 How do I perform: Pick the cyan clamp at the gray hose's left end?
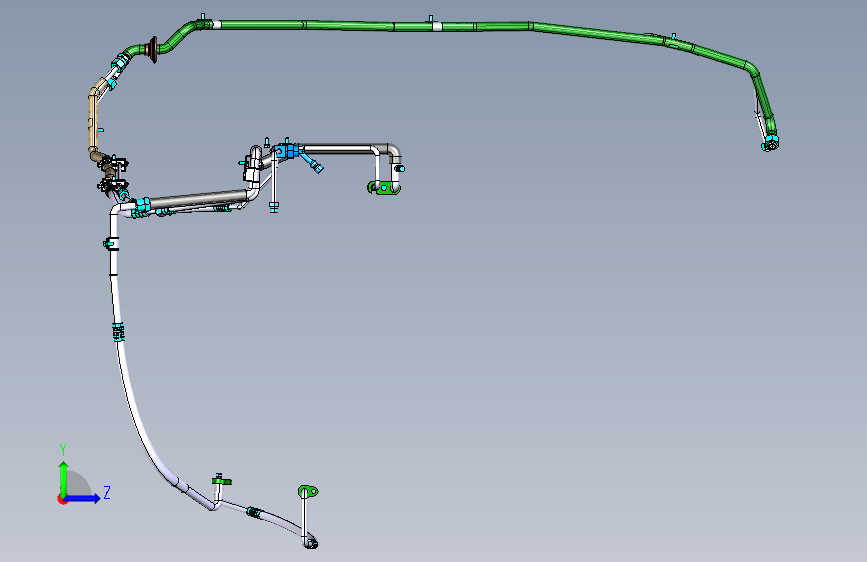coord(143,206)
